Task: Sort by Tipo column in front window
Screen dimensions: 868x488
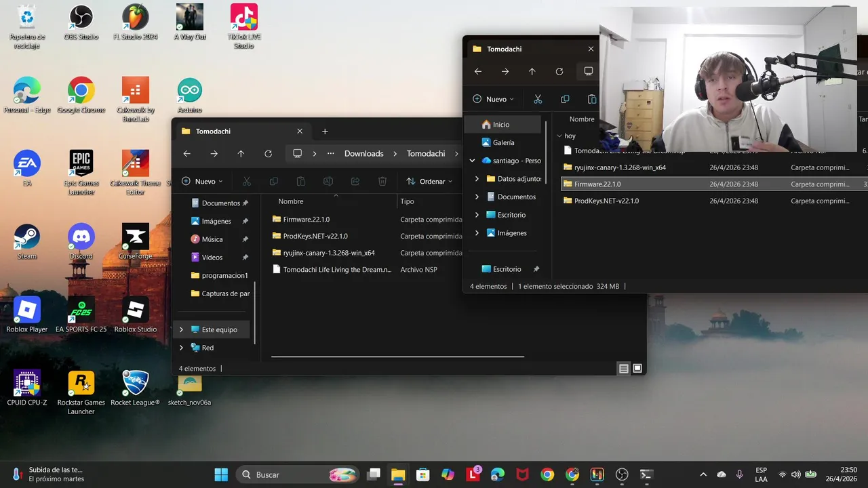Action: point(407,201)
